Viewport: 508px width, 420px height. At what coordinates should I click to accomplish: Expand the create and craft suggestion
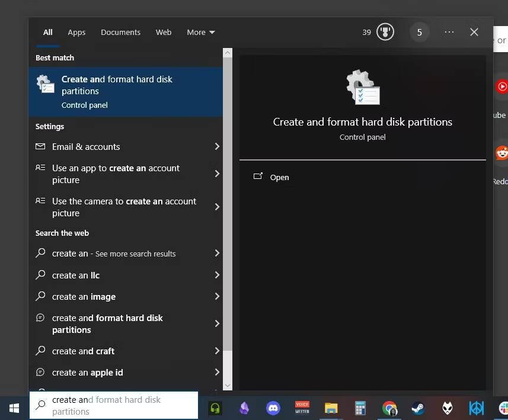tap(218, 351)
